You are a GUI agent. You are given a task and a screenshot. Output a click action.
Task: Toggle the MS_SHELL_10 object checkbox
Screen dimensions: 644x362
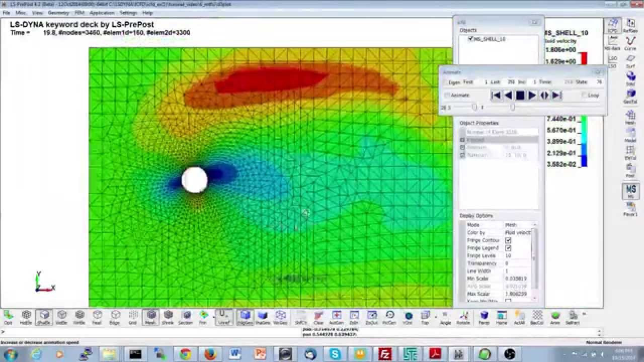(x=471, y=39)
